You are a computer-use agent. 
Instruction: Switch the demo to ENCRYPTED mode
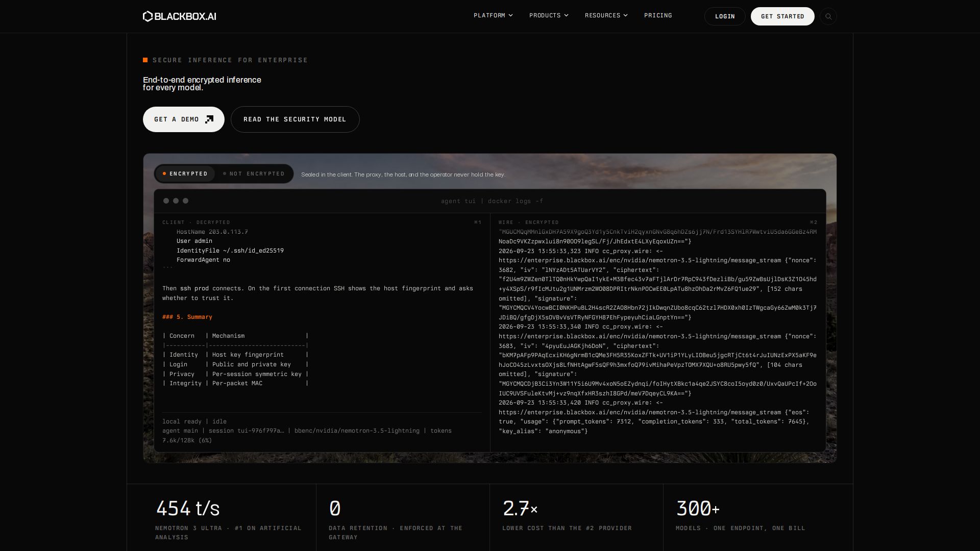point(185,174)
